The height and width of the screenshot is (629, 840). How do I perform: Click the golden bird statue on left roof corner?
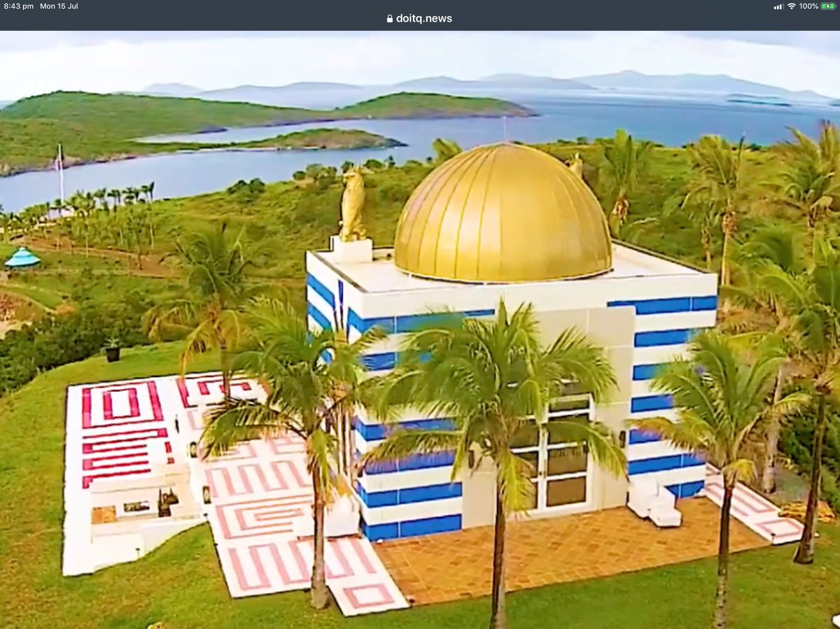[x=353, y=204]
